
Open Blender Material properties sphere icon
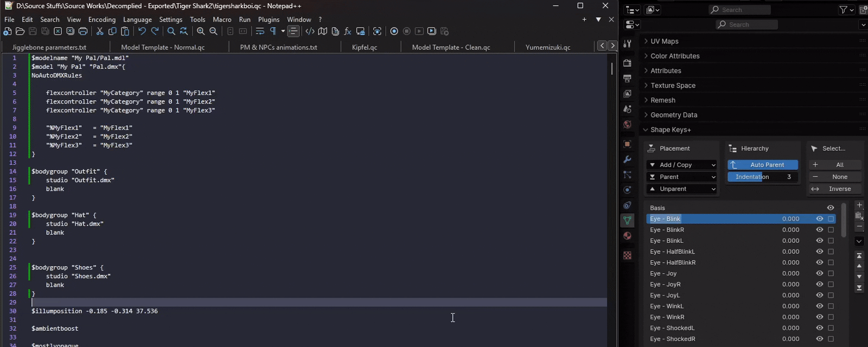[x=627, y=236]
